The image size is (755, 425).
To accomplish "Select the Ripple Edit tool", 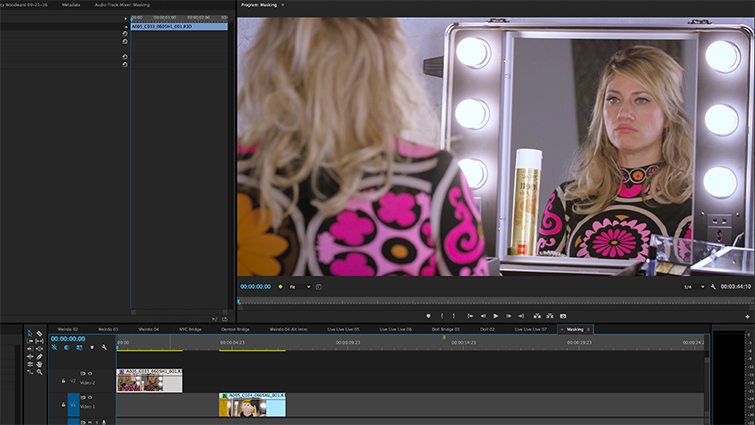I will (x=30, y=356).
